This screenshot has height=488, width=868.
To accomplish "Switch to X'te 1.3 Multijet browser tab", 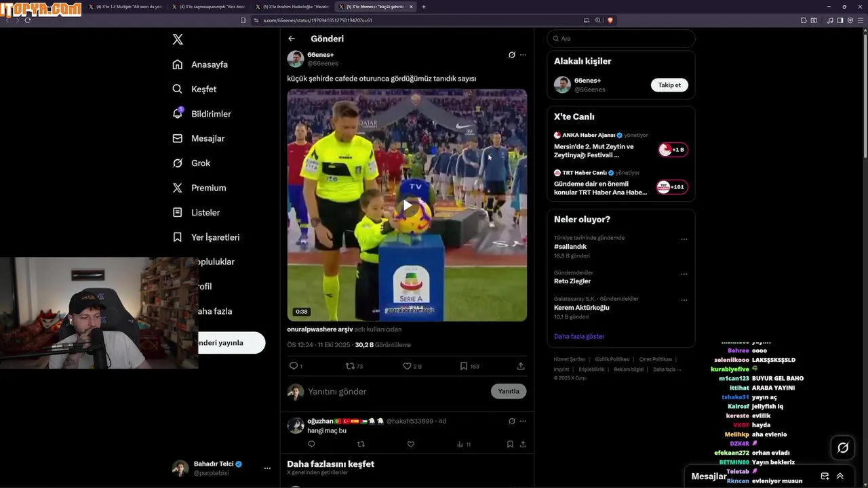I will point(125,7).
